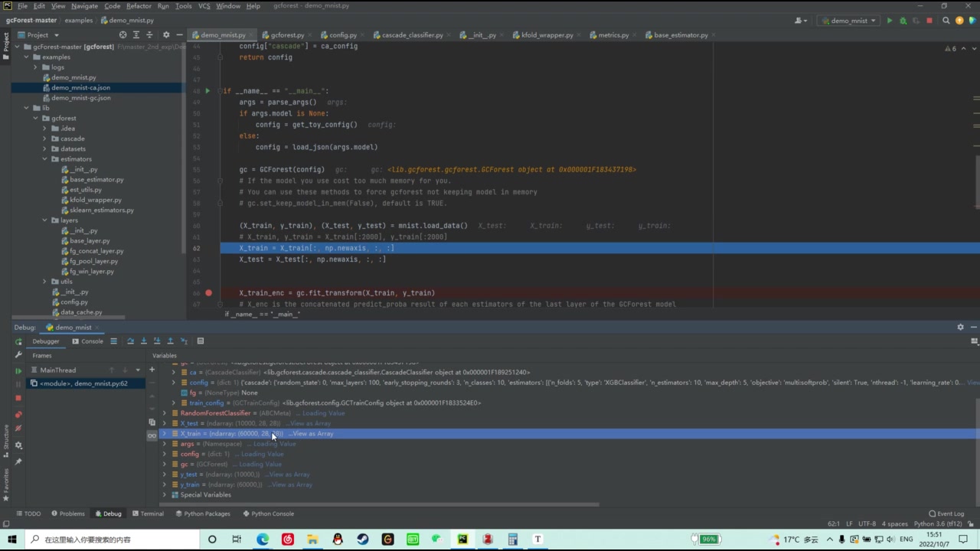Click the Step Into debugger icon
Image resolution: width=980 pixels, height=551 pixels.
pos(143,341)
